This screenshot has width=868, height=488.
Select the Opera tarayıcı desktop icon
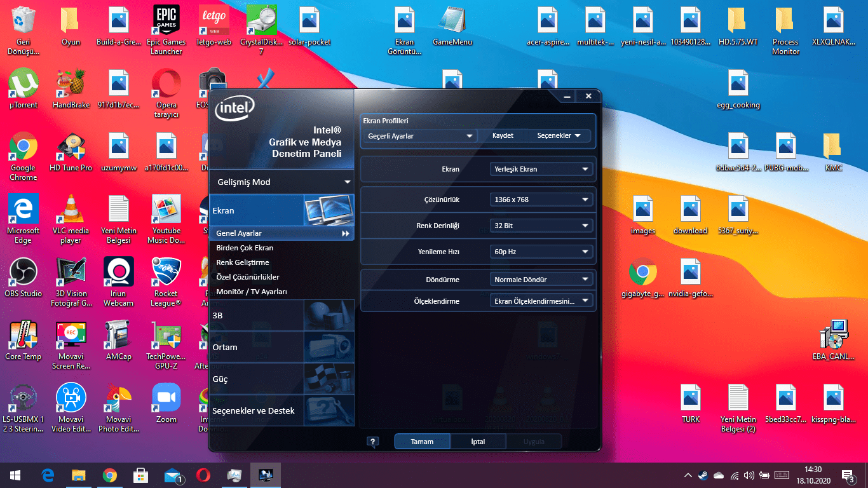click(x=166, y=93)
